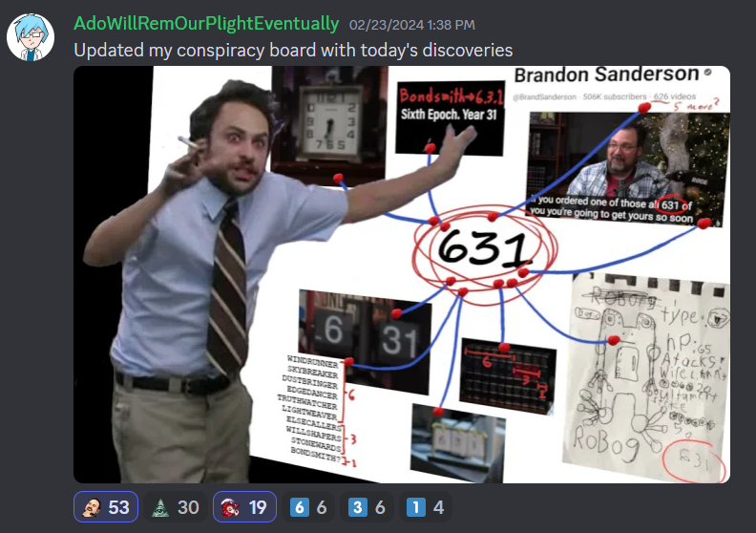The width and height of the screenshot is (756, 533).
Task: Add the number 1 emoji reaction
Action: click(x=426, y=507)
